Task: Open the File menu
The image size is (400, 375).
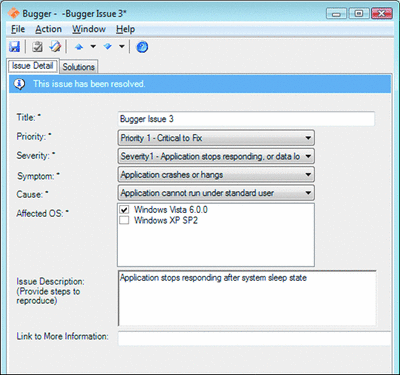Action: click(x=18, y=29)
